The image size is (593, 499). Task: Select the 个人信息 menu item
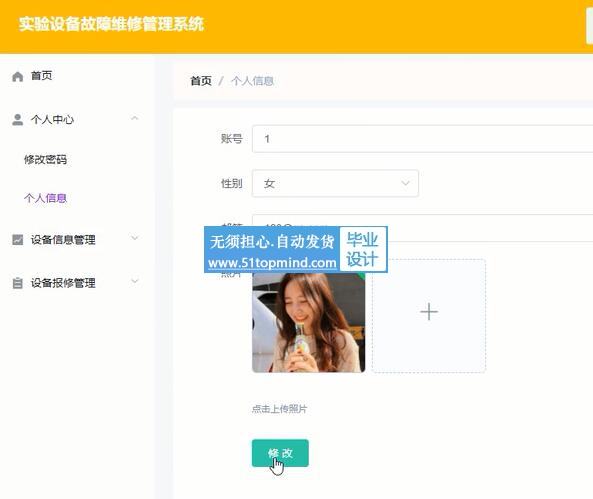coord(45,198)
